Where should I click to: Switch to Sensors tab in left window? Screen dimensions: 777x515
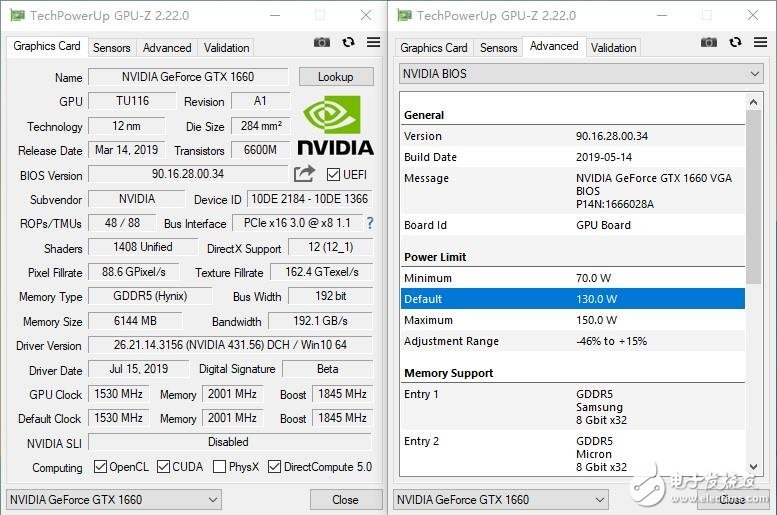point(111,48)
